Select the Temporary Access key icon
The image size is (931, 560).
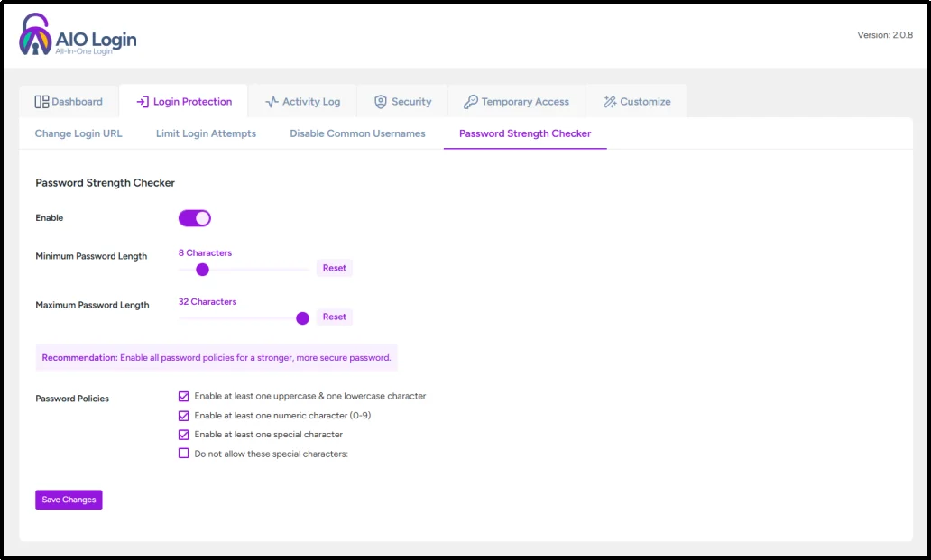pyautogui.click(x=470, y=101)
